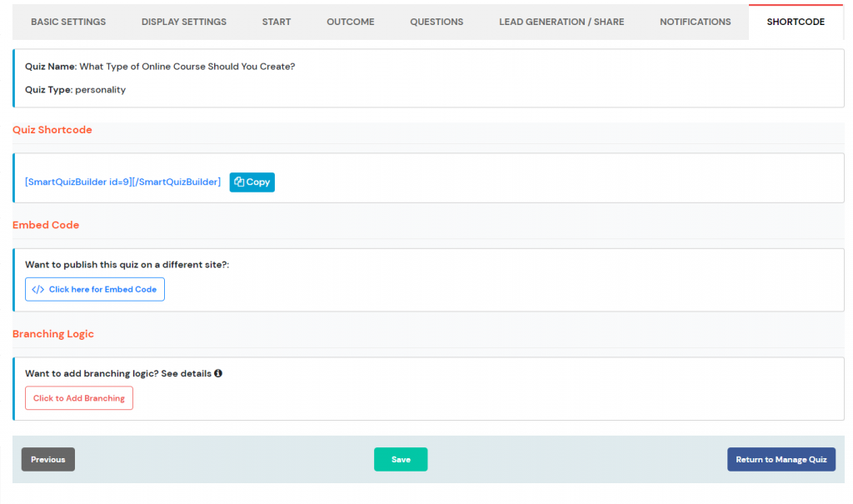This screenshot has width=853, height=504.
Task: Select the Notifications tab
Action: pyautogui.click(x=695, y=22)
